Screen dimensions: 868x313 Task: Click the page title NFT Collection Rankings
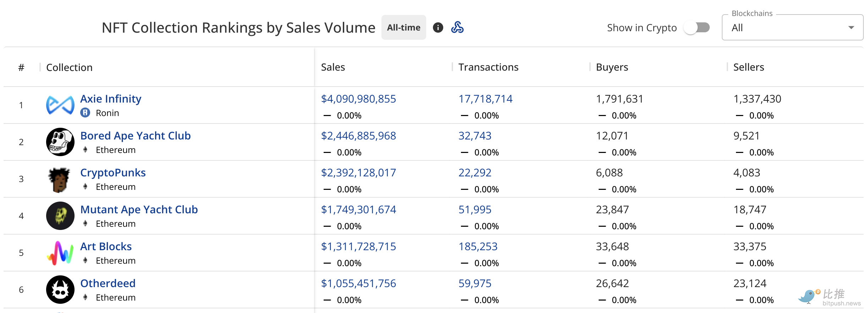tap(238, 28)
